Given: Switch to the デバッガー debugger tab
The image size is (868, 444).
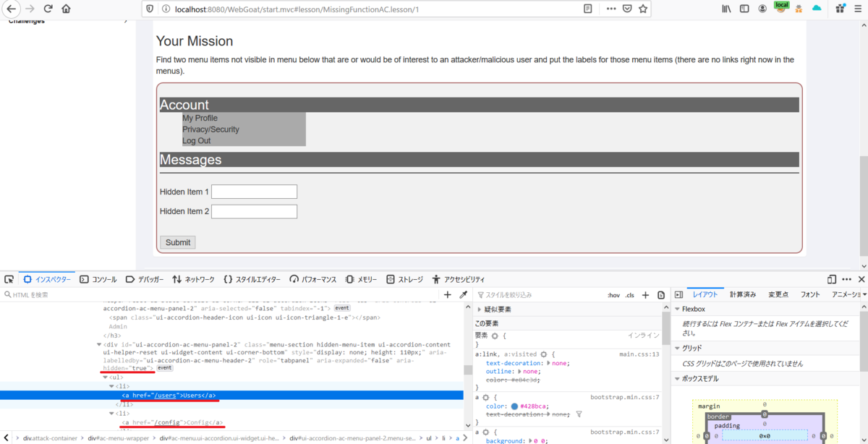Looking at the screenshot, I should (145, 279).
